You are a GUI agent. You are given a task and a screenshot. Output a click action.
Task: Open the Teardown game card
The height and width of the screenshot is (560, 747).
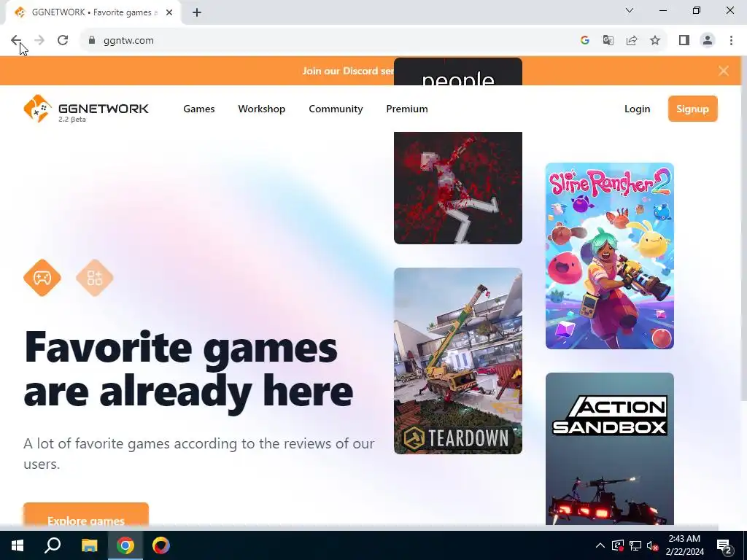pyautogui.click(x=458, y=360)
